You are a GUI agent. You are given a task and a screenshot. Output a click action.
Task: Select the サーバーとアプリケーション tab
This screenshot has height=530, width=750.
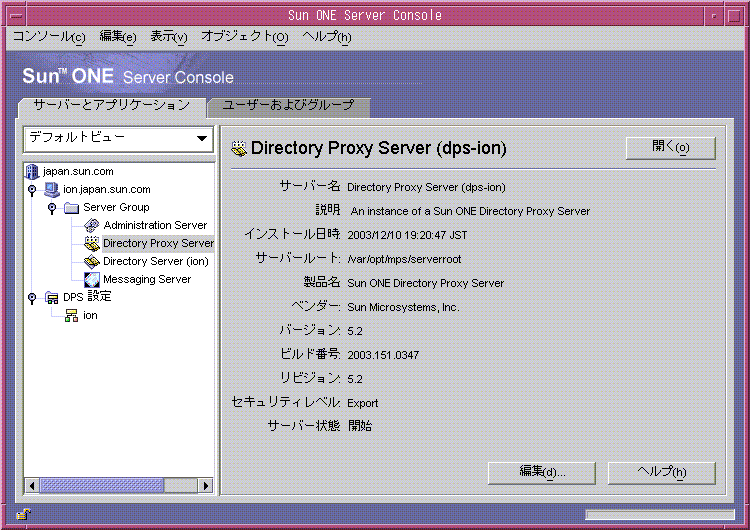pyautogui.click(x=112, y=107)
